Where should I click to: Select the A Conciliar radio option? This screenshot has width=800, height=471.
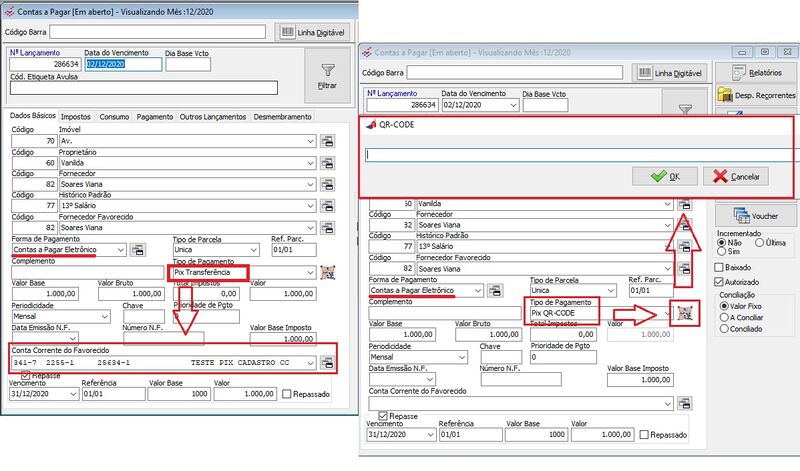[725, 318]
